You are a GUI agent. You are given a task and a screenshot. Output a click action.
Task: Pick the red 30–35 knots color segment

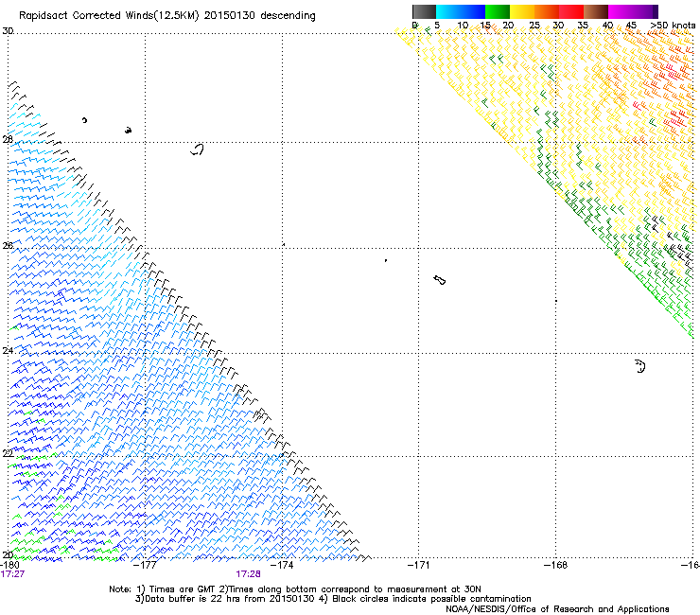coord(571,11)
